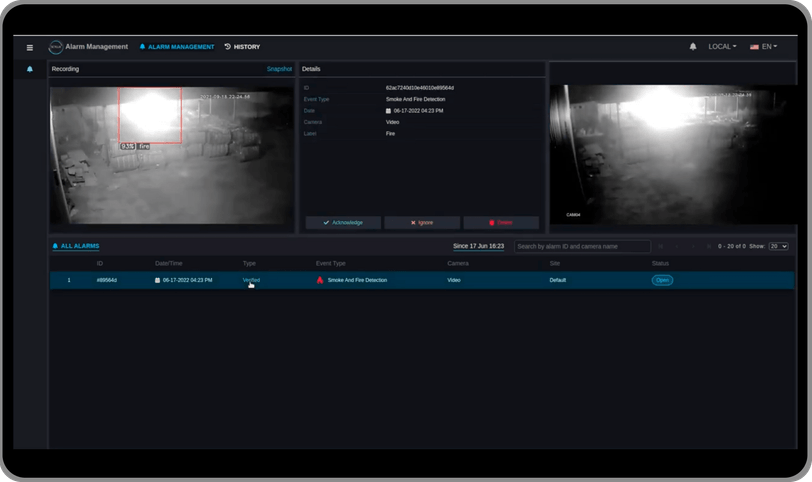Click the red Delete button
Image resolution: width=812 pixels, height=482 pixels.
pos(501,223)
